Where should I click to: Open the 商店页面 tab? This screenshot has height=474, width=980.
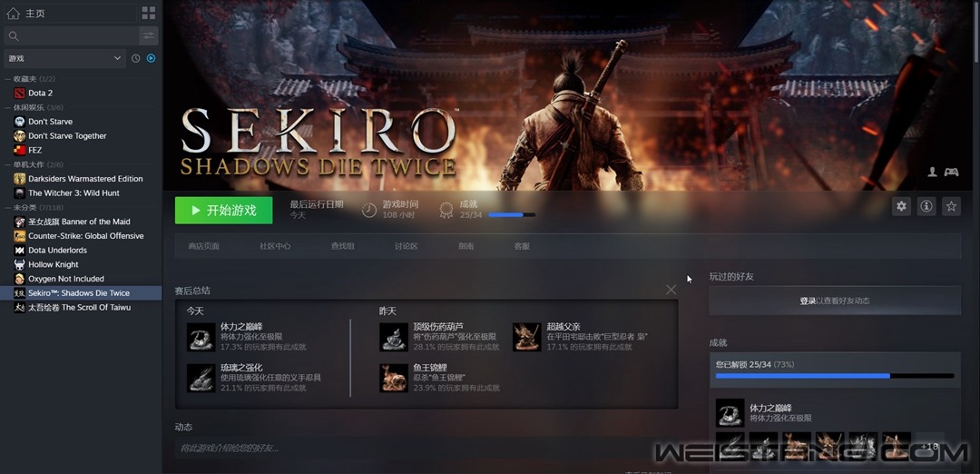point(203,246)
